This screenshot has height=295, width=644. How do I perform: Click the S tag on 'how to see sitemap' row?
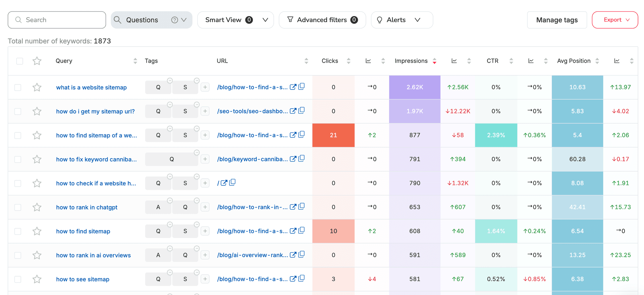click(x=185, y=279)
